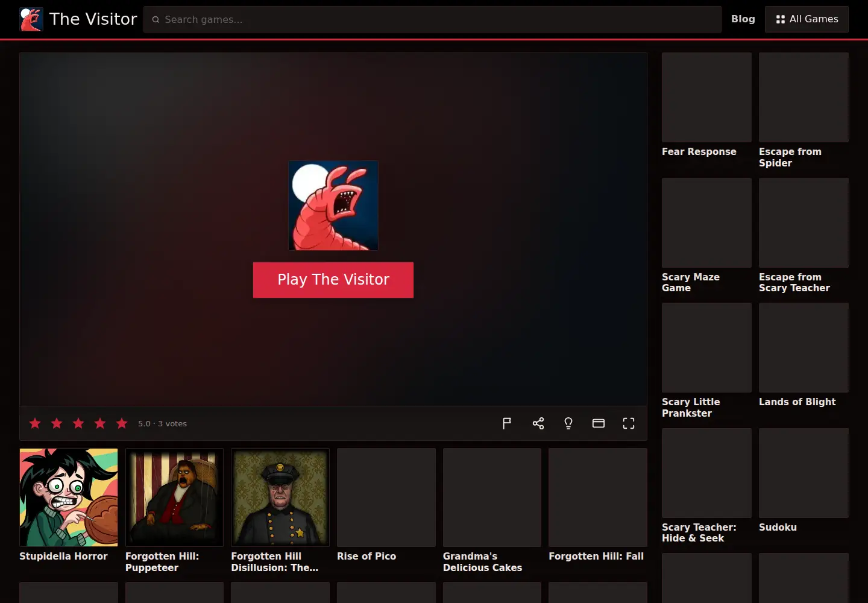Enter fullscreen with the corner-brackets icon
Screen dimensions: 868x603
tap(629, 423)
